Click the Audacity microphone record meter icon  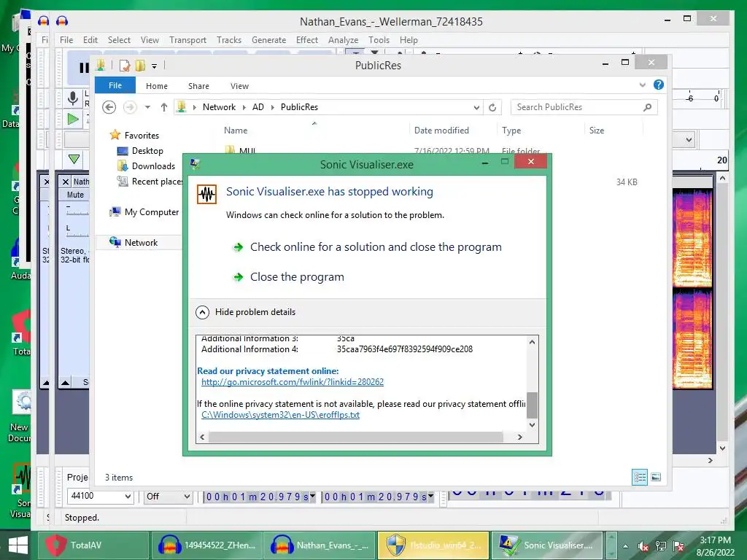(72, 98)
